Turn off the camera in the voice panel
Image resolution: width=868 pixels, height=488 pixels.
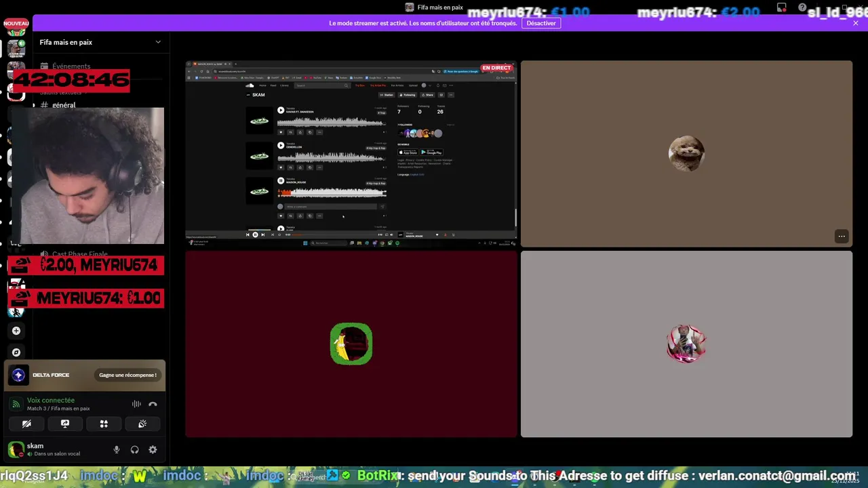(26, 424)
